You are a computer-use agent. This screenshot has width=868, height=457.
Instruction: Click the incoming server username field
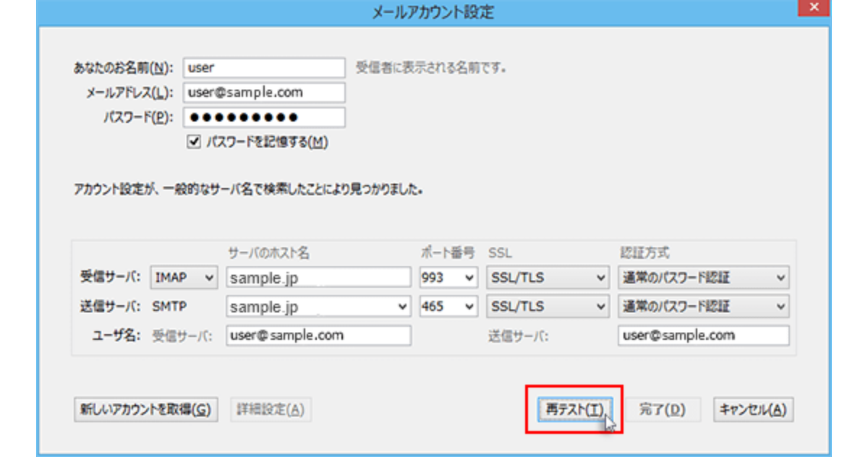tap(318, 336)
